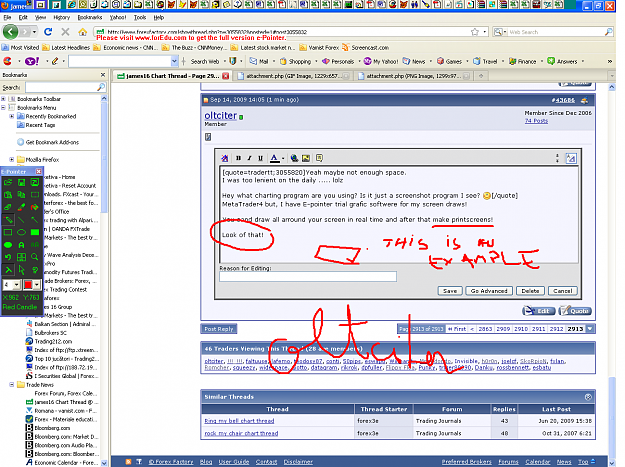Expand the Bookmarks Toolbar folder
Viewport: 625px width, 467px height.
click(x=4, y=99)
